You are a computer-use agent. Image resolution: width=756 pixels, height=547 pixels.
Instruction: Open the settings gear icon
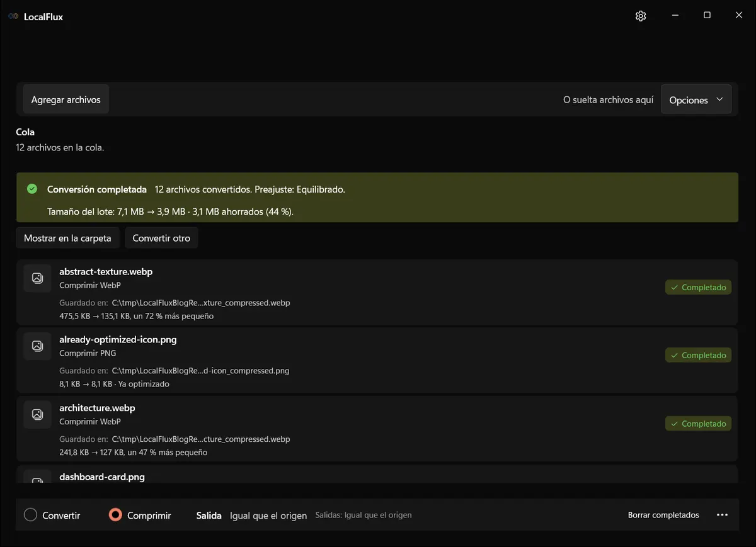pos(641,16)
